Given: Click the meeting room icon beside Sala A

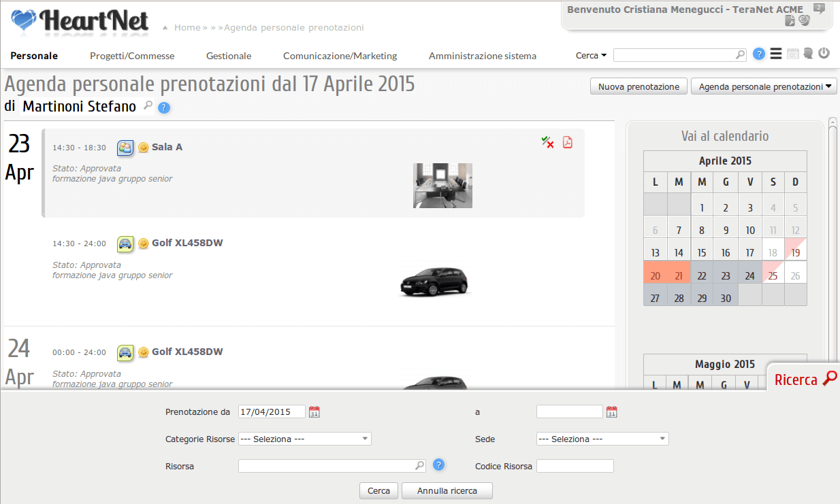Looking at the screenshot, I should (125, 148).
